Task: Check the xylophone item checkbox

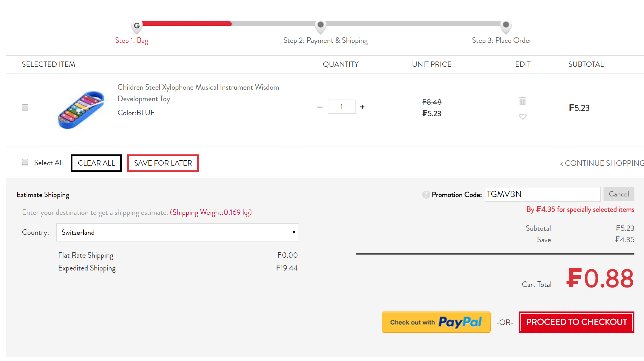Action: pyautogui.click(x=25, y=107)
